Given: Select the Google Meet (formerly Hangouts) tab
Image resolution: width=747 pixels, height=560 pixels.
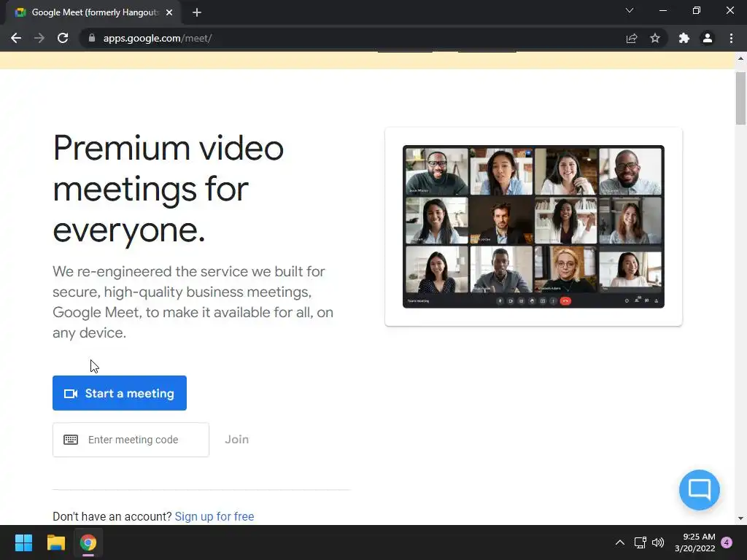Looking at the screenshot, I should pos(93,12).
